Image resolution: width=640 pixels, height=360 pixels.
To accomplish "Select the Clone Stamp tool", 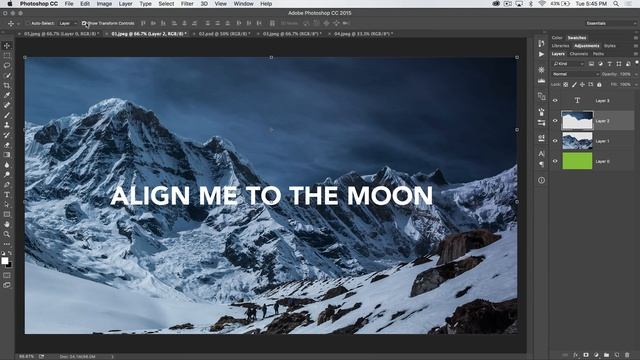I will [7, 125].
